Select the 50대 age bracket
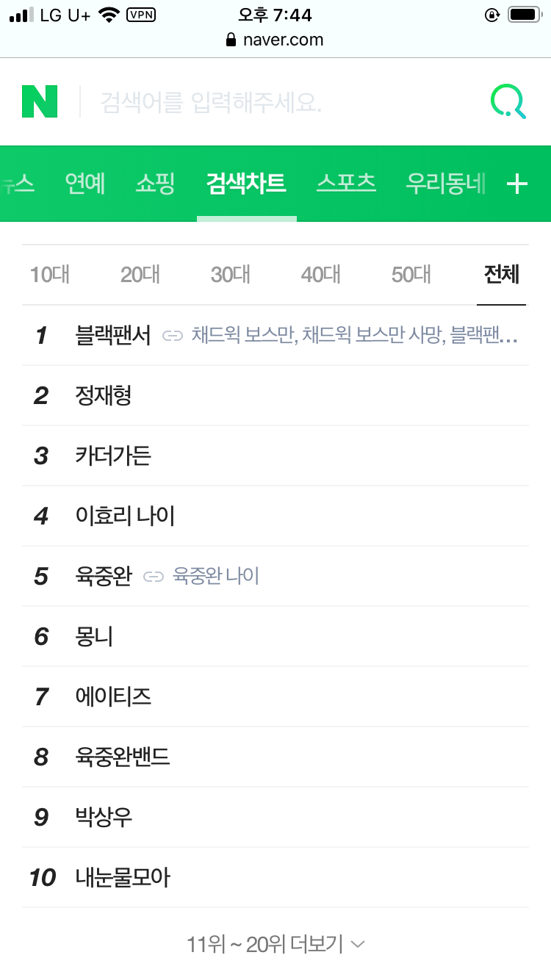The image size is (551, 980). click(x=411, y=274)
